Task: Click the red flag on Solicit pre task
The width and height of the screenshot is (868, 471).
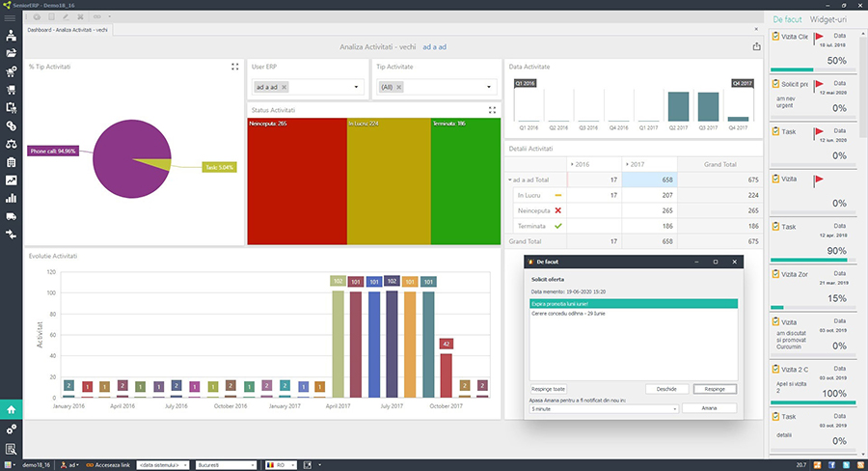Action: pos(819,84)
